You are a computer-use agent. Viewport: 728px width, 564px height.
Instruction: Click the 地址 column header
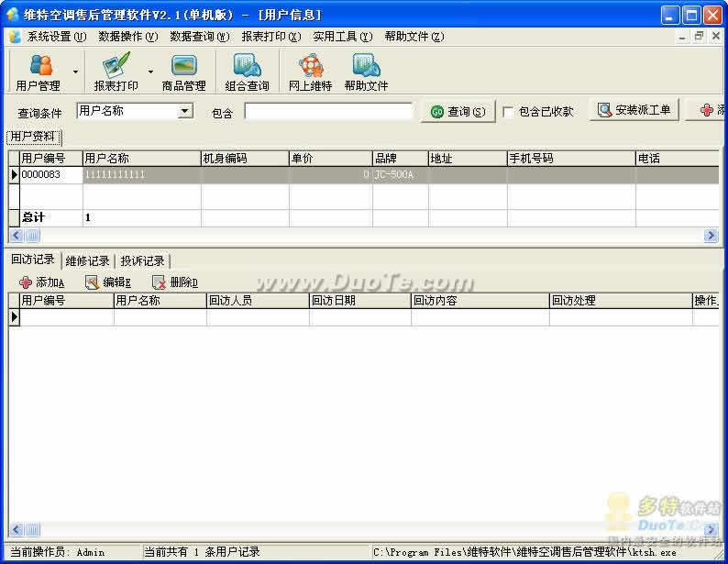[468, 159]
